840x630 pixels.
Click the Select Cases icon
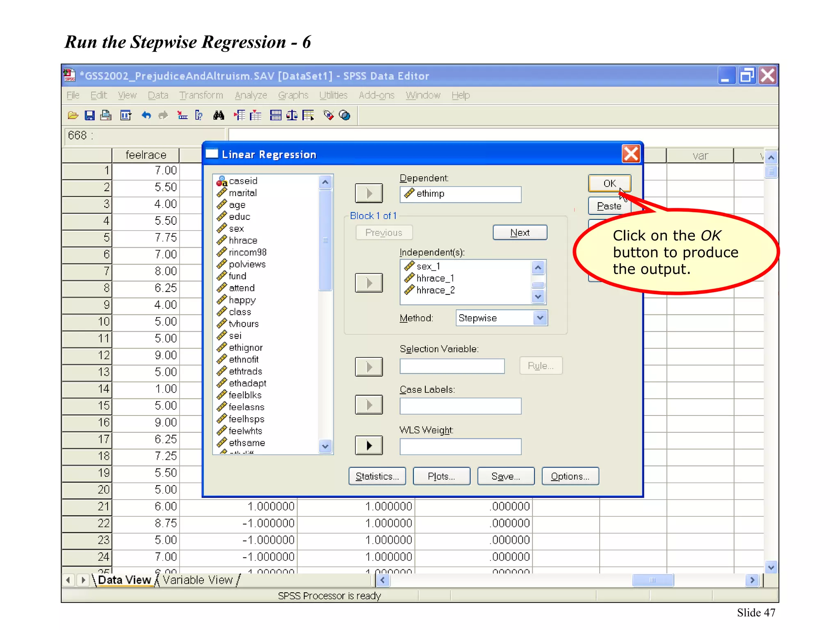[308, 116]
